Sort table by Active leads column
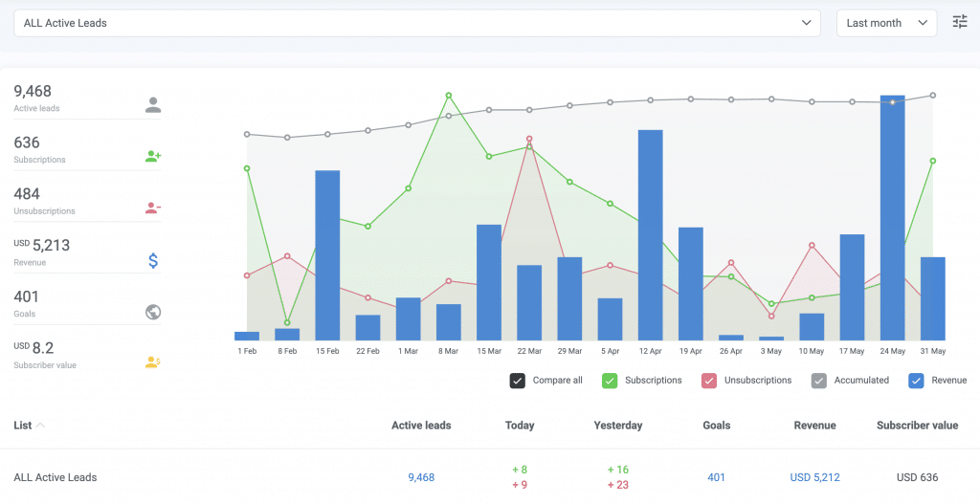The width and height of the screenshot is (980, 504). [x=421, y=426]
